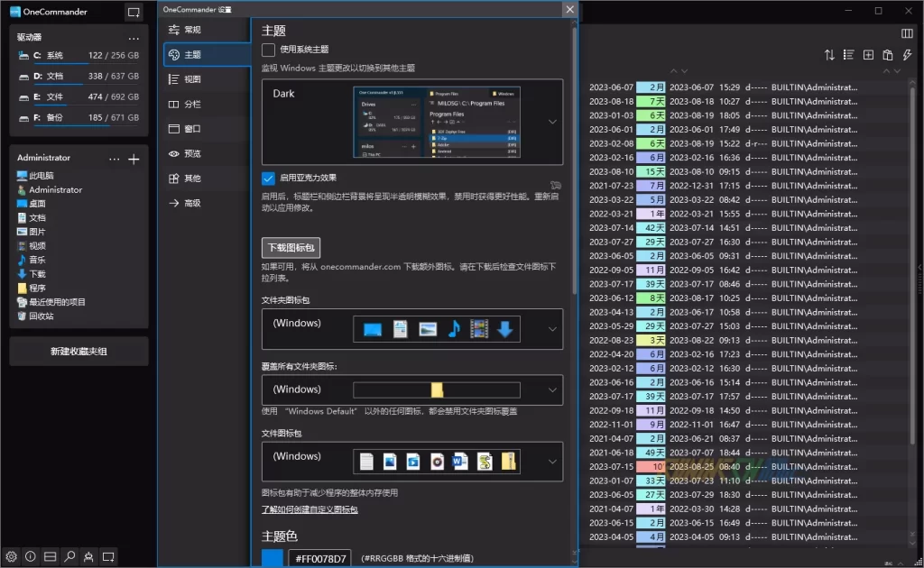Click the paste clipboard icon

pyautogui.click(x=888, y=55)
